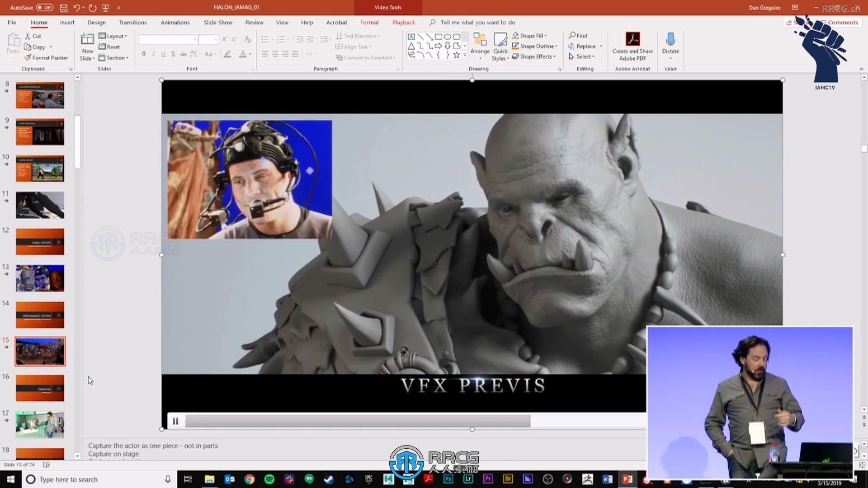Start presentation from beginning icon
The height and width of the screenshot is (488, 868).
pyautogui.click(x=106, y=8)
